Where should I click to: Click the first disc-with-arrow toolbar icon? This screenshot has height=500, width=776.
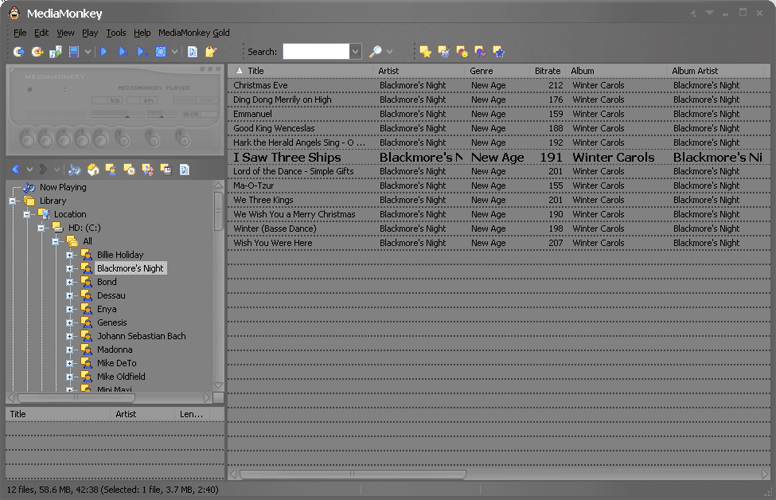pyautogui.click(x=19, y=51)
